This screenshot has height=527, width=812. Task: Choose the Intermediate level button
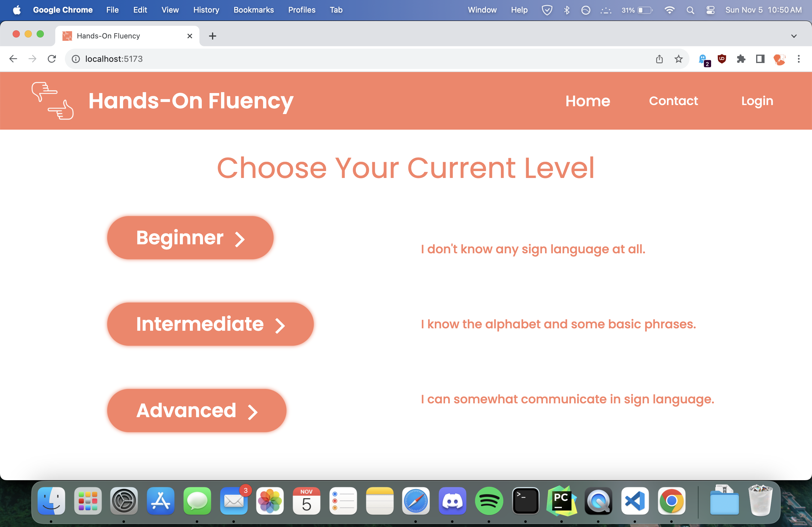point(210,324)
